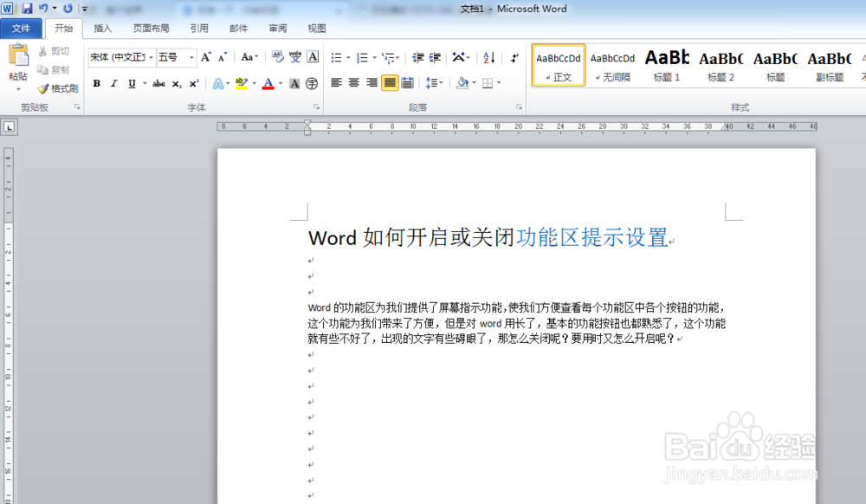Image resolution: width=866 pixels, height=504 pixels.
Task: Apply the 标题 1 style
Action: (667, 65)
